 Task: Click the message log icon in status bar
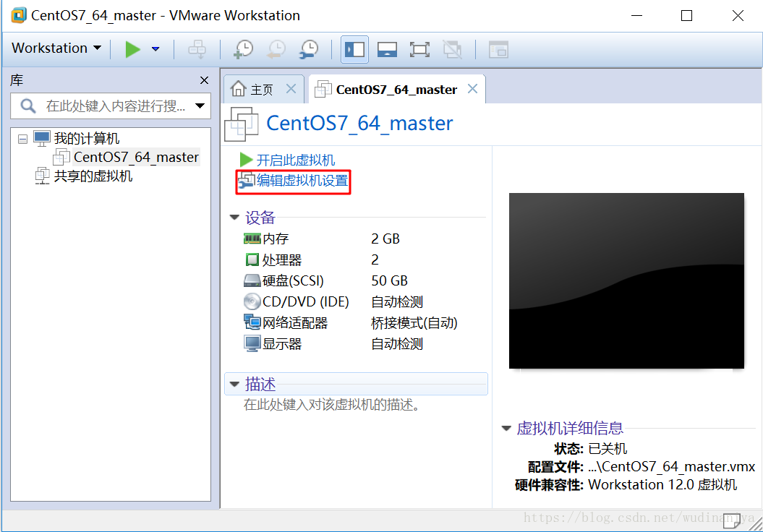(732, 520)
